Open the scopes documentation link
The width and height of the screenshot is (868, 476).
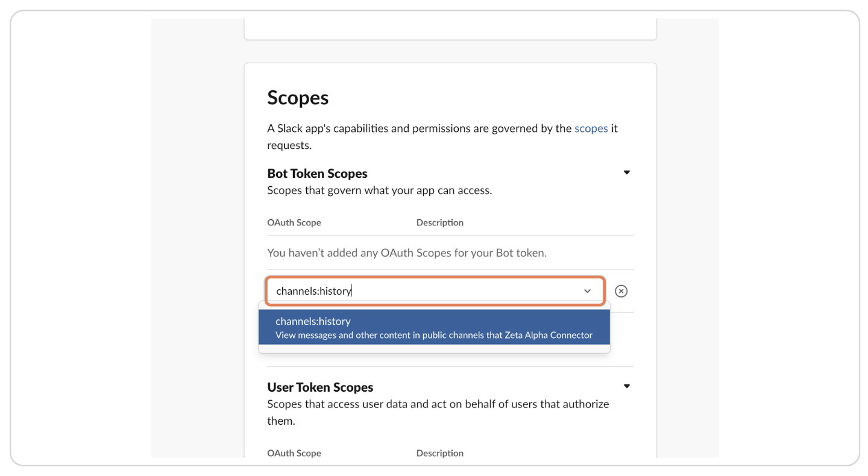[x=591, y=128]
